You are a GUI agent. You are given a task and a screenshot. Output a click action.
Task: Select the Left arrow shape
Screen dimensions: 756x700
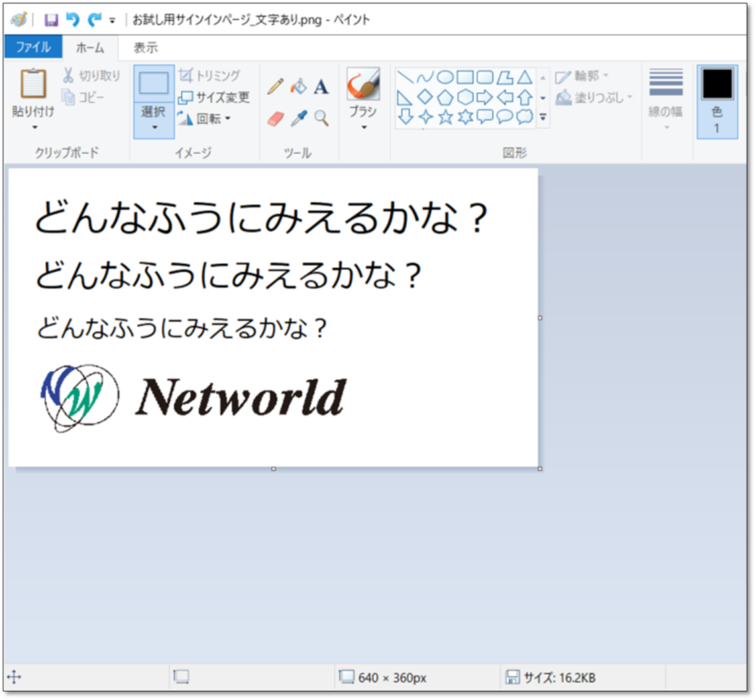[x=505, y=97]
